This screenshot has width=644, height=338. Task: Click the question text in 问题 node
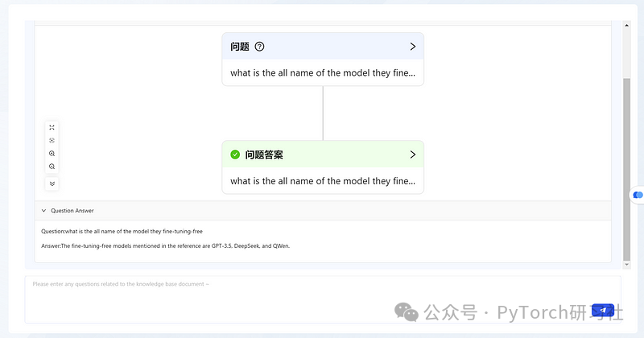click(x=322, y=72)
